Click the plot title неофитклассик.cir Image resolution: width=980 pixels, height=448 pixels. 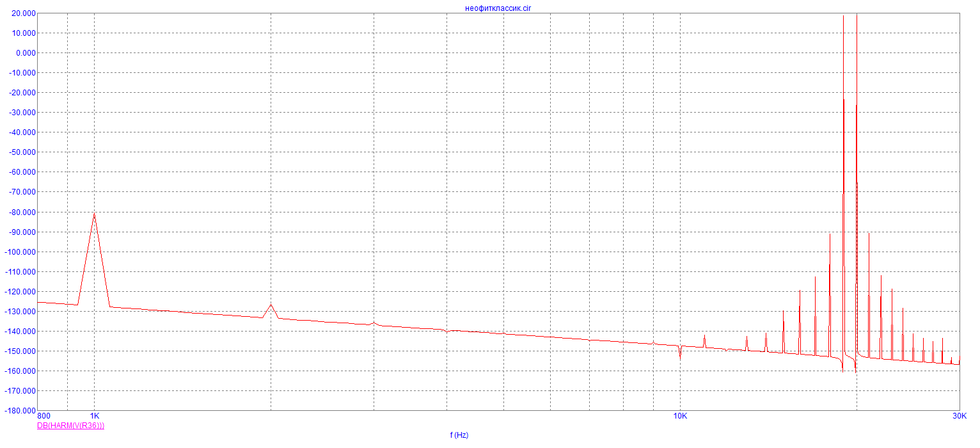pyautogui.click(x=498, y=8)
